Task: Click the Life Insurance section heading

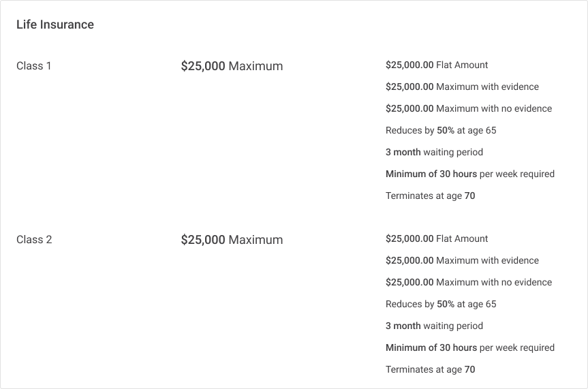Action: 55,25
